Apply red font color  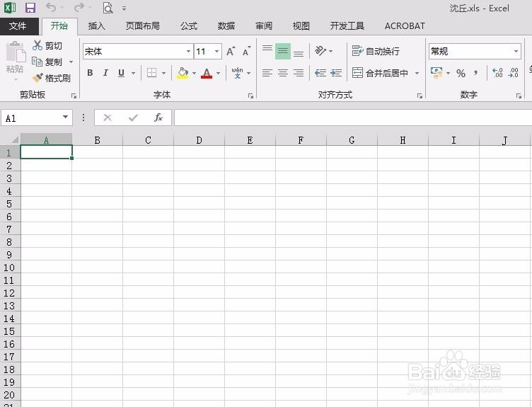(207, 73)
